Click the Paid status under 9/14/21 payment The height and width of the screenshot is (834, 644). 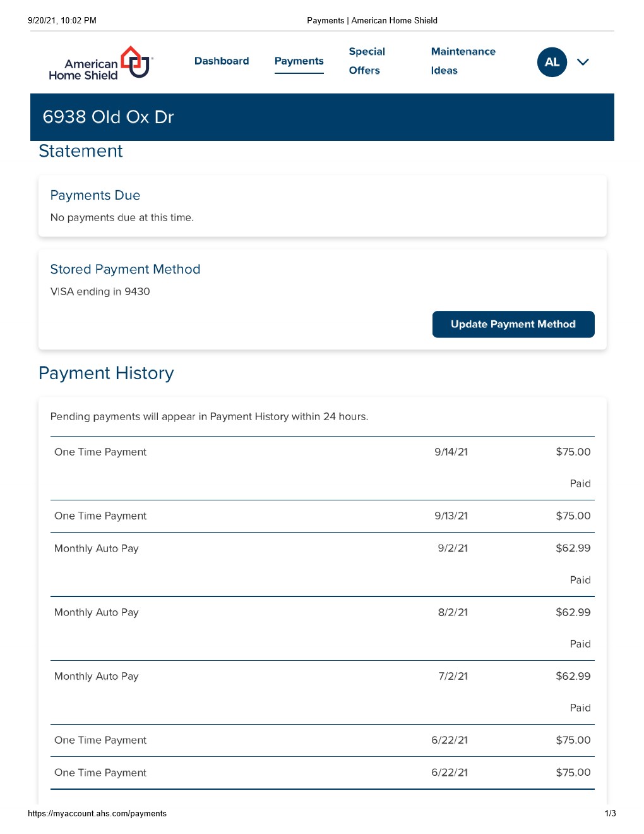(x=580, y=484)
